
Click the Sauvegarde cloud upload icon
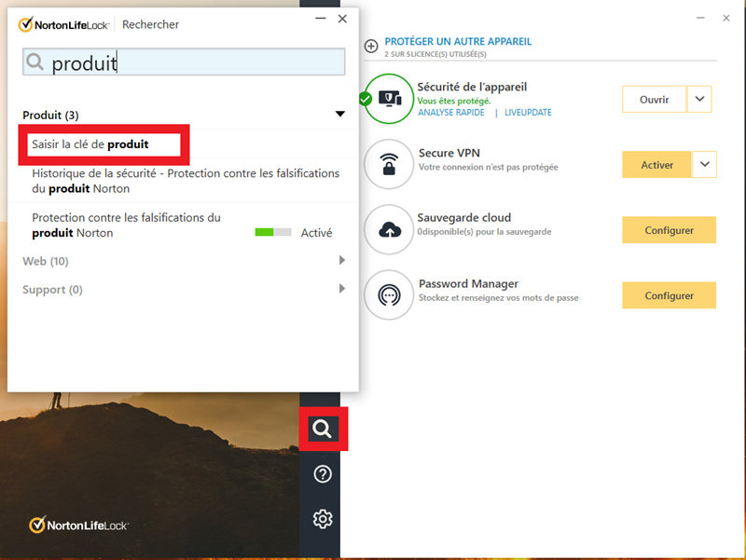pyautogui.click(x=389, y=230)
